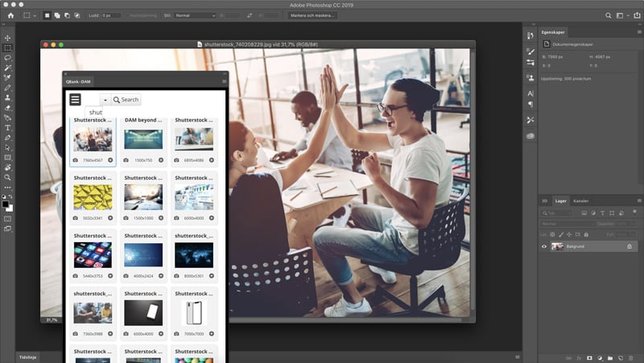
Task: Click the Ludd feather input field
Action: click(111, 15)
